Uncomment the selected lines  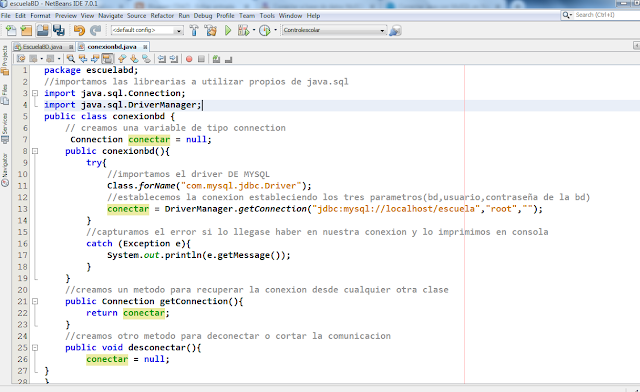(x=229, y=59)
